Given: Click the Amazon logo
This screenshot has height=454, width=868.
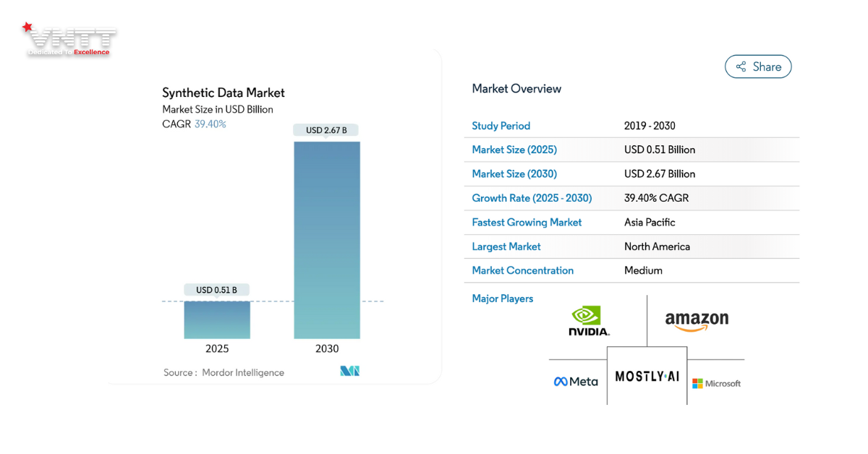Looking at the screenshot, I should 697,321.
